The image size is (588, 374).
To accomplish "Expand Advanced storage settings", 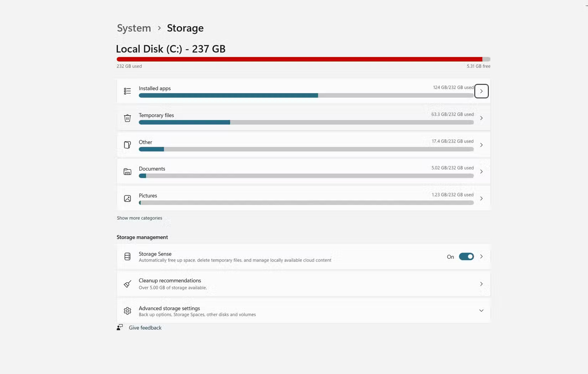I will [481, 311].
